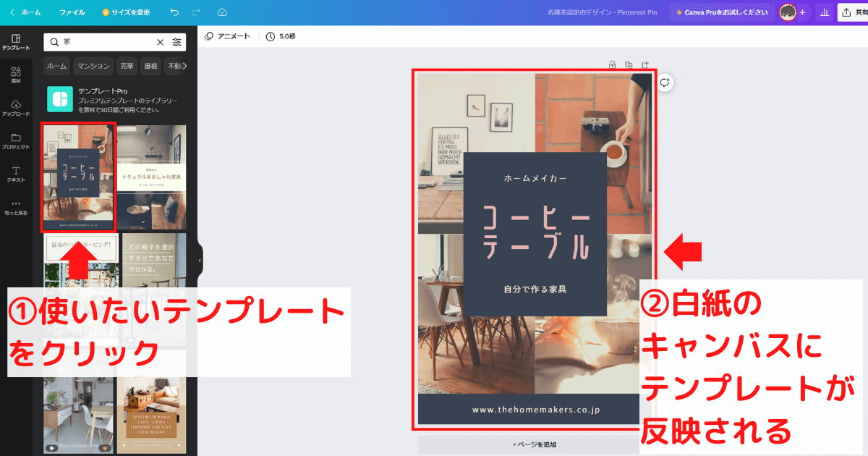Lock the template page with the lock icon
Screen dimensions: 868x456
(x=611, y=64)
